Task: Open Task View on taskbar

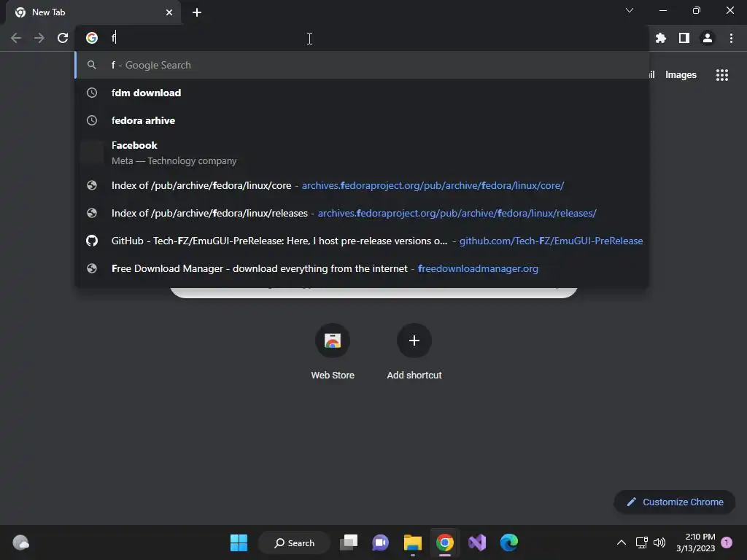Action: [349, 542]
